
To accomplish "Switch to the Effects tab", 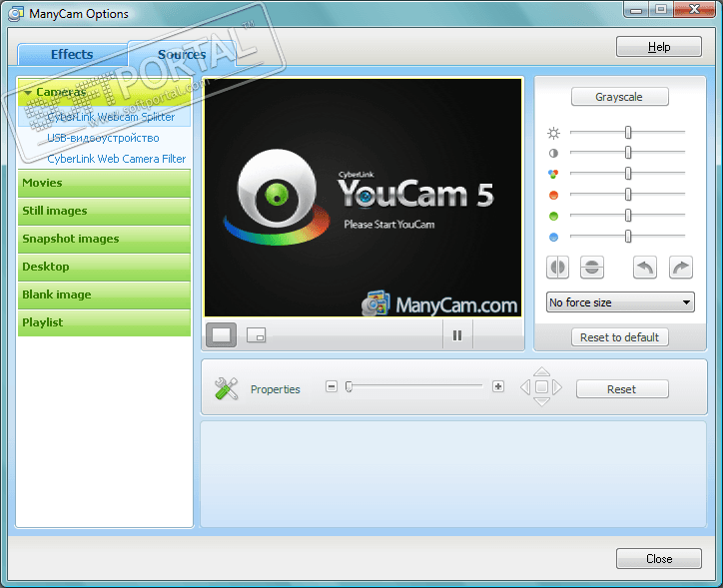I will [72, 54].
